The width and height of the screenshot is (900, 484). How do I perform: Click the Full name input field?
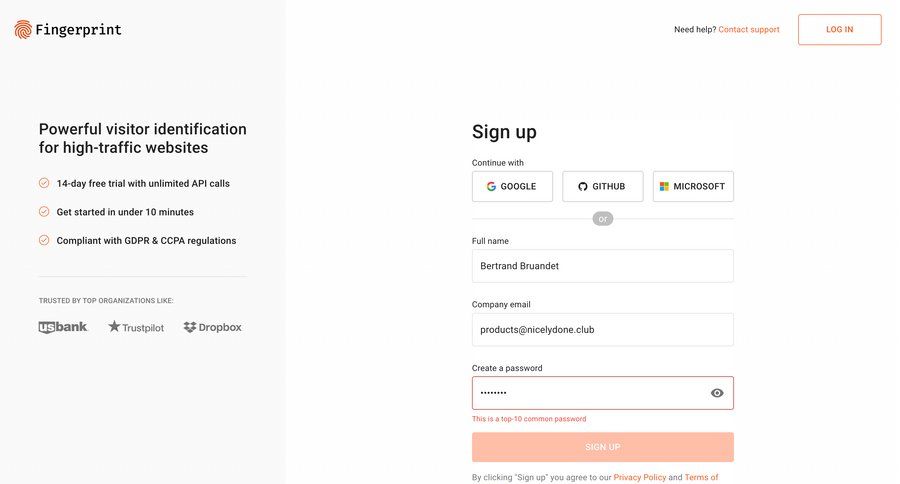tap(602, 266)
